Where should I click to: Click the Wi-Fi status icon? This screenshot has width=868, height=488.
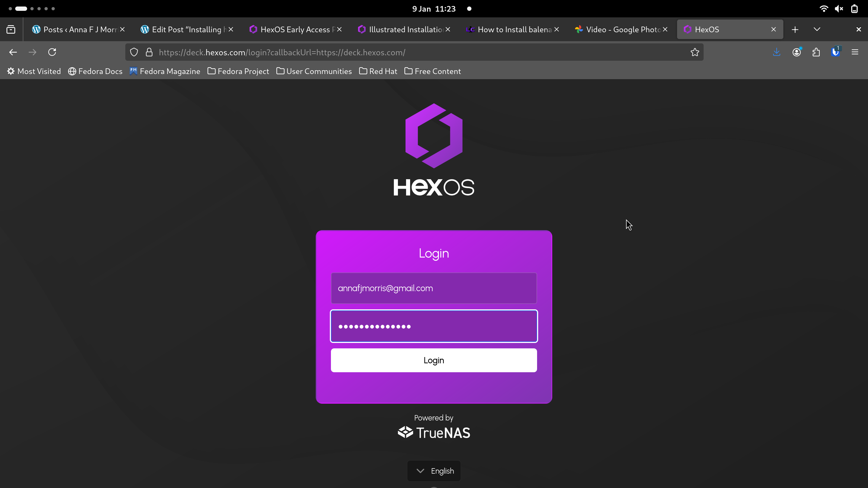pyautogui.click(x=824, y=9)
